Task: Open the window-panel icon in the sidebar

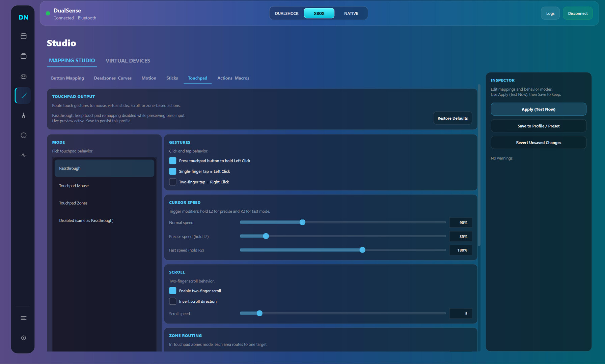Action: pyautogui.click(x=23, y=36)
